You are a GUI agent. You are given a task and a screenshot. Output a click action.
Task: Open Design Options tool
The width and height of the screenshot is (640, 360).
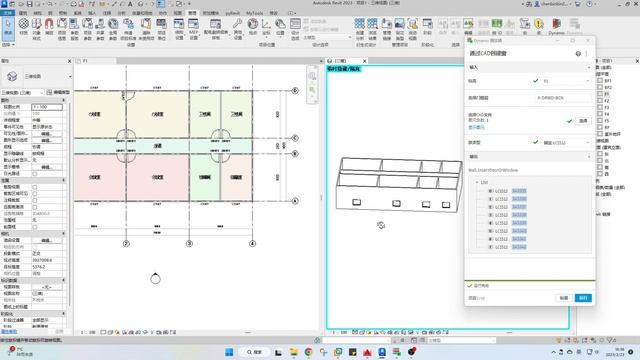(295, 28)
